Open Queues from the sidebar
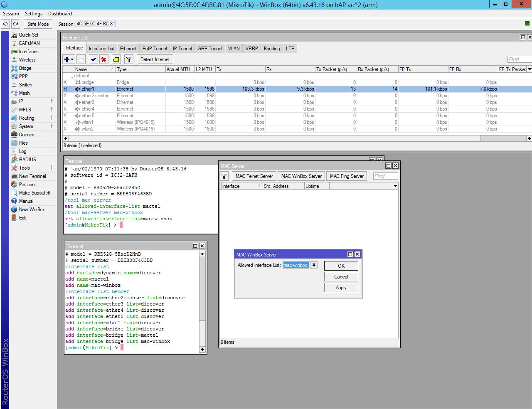The width and height of the screenshot is (532, 409). point(27,135)
